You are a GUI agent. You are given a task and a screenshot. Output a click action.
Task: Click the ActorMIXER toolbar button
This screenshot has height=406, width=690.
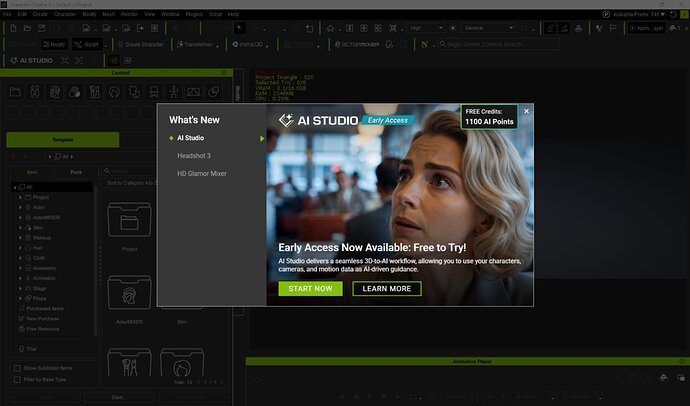pos(357,44)
